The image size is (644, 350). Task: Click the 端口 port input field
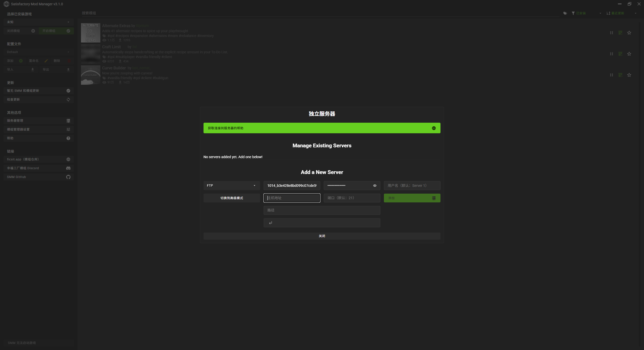pyautogui.click(x=352, y=198)
